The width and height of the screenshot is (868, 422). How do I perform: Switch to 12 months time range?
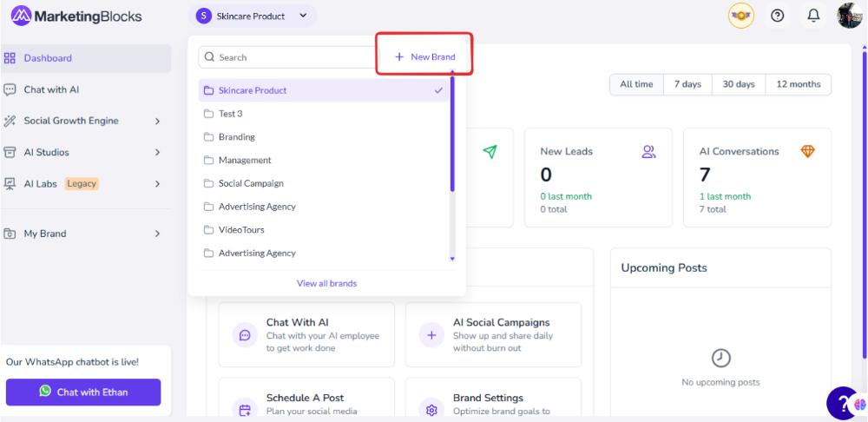click(x=798, y=84)
